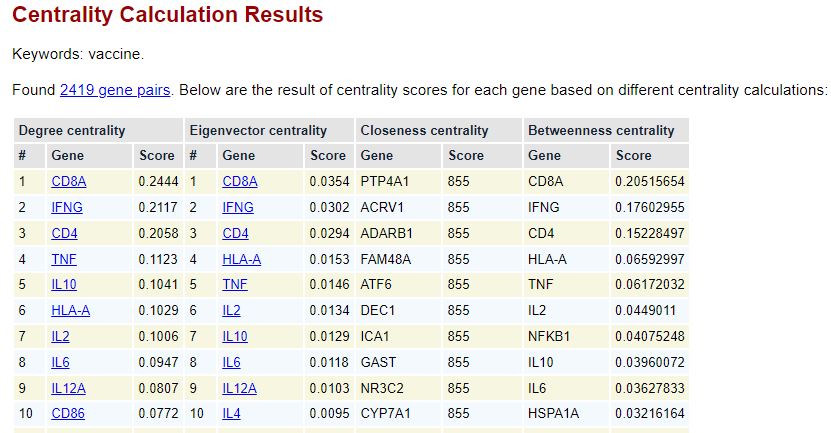Open IL2 link under Eigenvector centrality
The height and width of the screenshot is (433, 831).
(x=232, y=310)
